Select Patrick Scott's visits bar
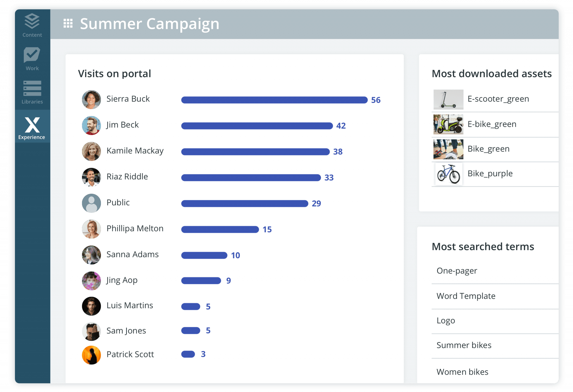Image resolution: width=573 pixels, height=392 pixels. (x=187, y=354)
